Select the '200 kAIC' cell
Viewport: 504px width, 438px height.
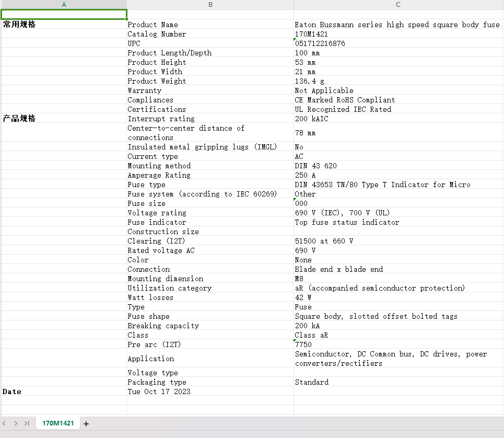point(398,119)
